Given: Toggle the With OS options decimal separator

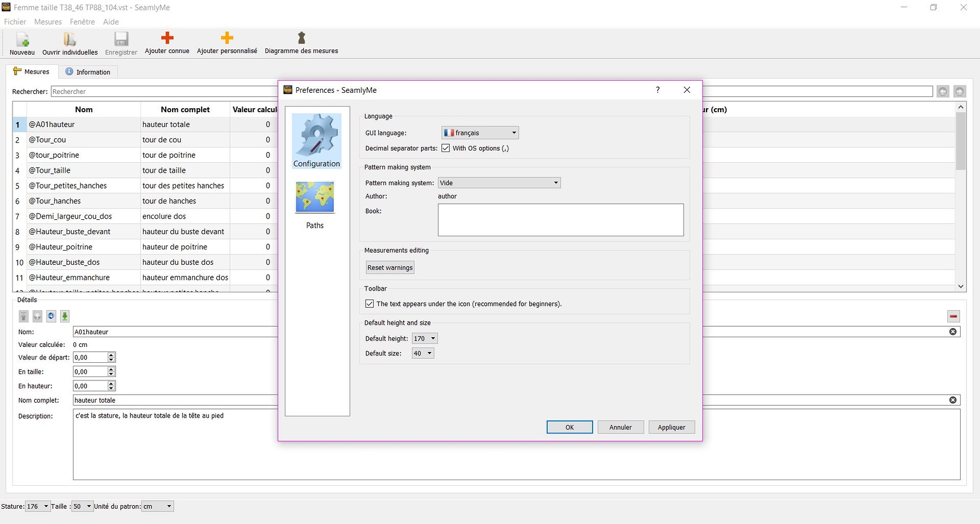Looking at the screenshot, I should (x=446, y=148).
